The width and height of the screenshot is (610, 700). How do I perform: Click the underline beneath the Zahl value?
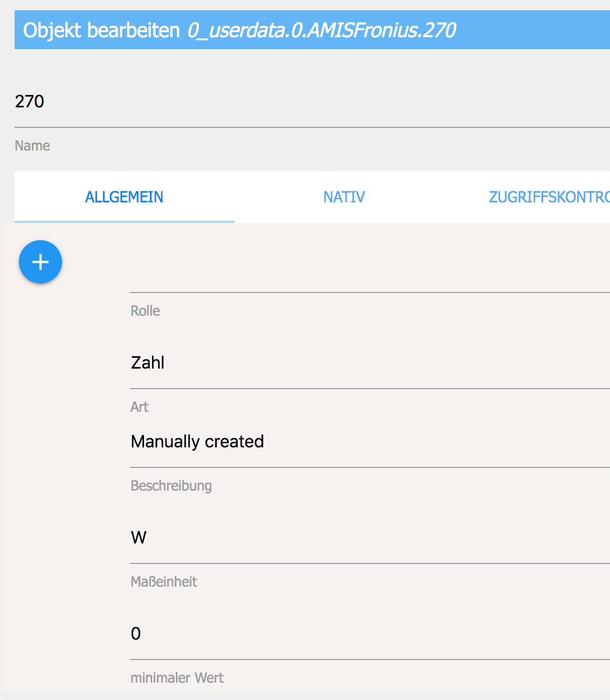[369, 389]
